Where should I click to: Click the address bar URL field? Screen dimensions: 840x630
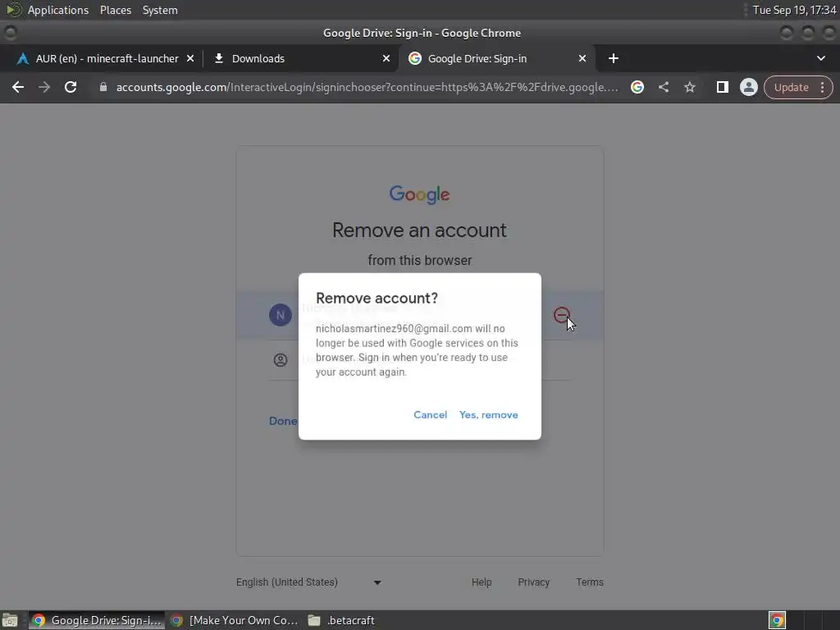[367, 87]
